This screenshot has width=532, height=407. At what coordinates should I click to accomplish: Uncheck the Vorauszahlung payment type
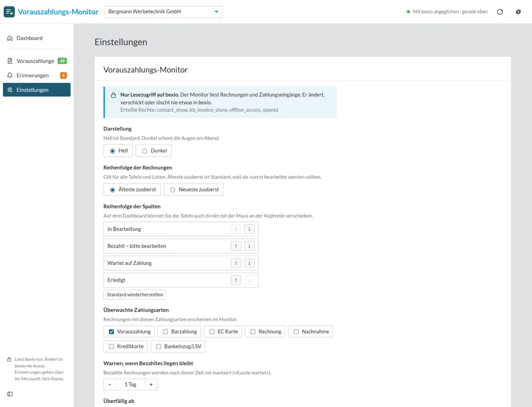pos(129,332)
